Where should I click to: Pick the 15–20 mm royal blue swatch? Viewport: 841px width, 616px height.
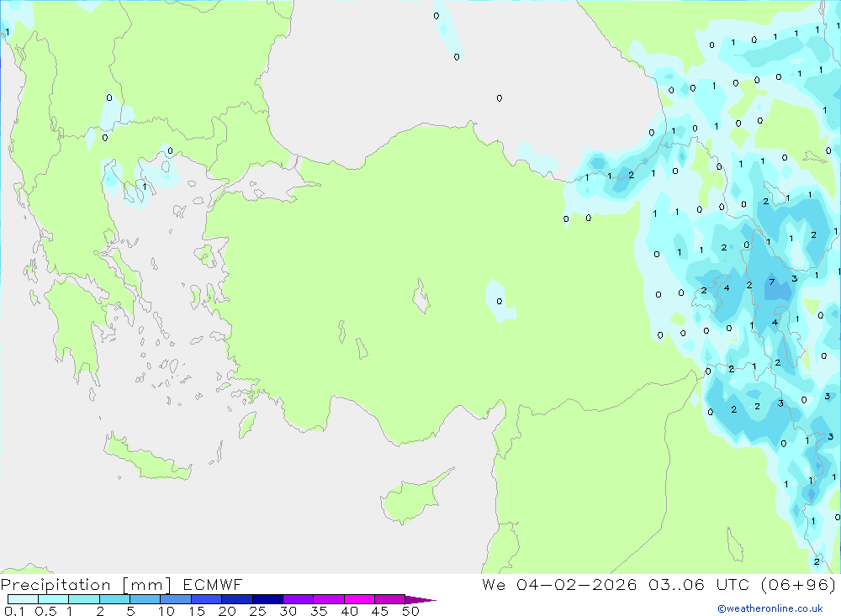click(x=207, y=599)
